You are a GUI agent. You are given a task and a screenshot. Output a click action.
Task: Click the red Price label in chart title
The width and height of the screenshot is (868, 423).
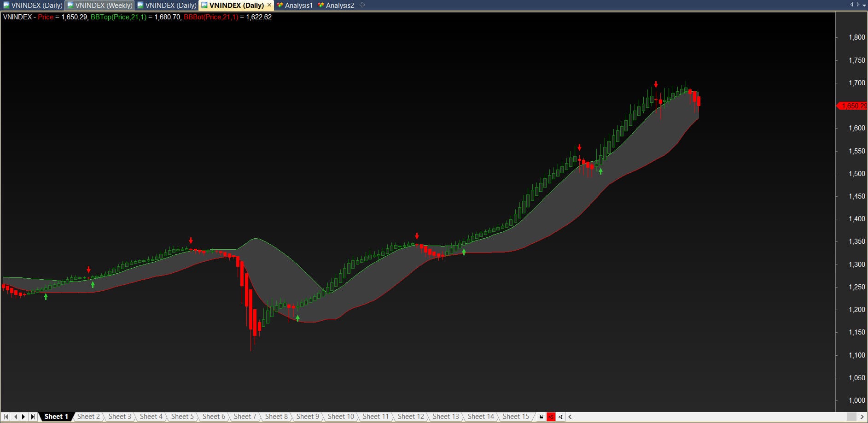tap(46, 17)
